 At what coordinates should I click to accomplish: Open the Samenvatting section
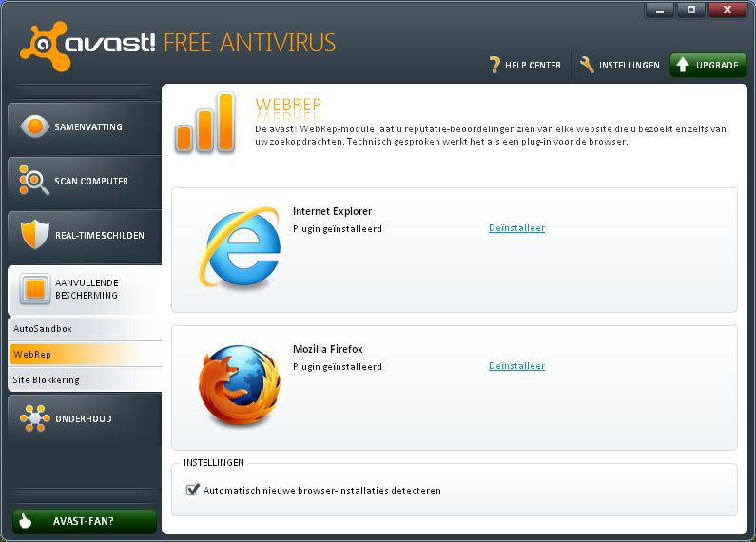[x=85, y=127]
